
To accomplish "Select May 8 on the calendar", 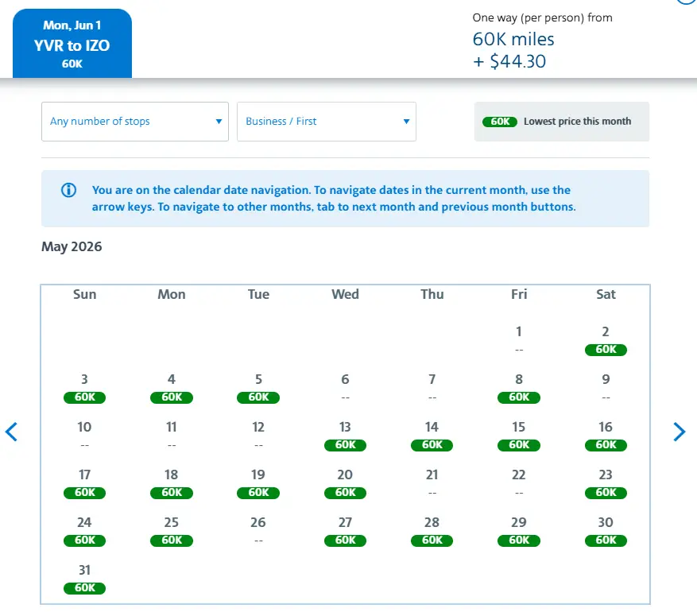I will point(519,388).
